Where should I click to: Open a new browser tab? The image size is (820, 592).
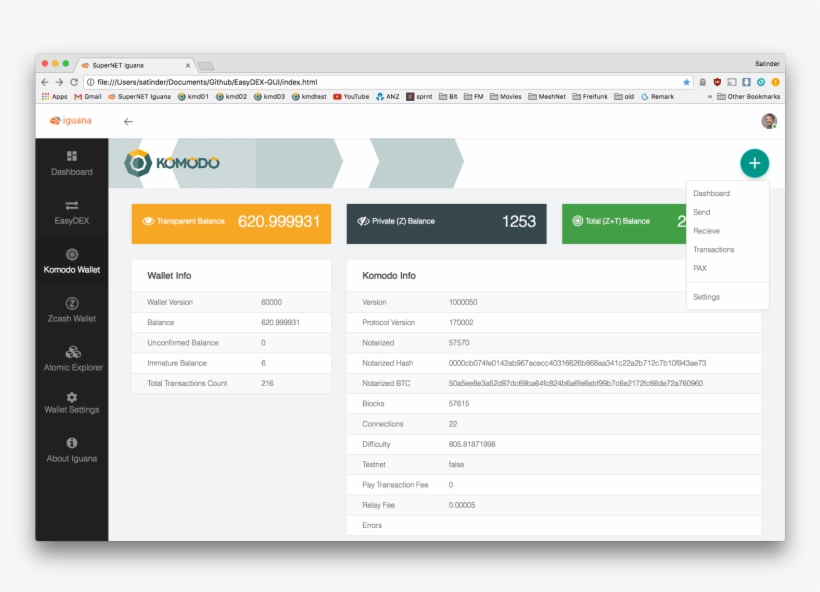[x=206, y=66]
